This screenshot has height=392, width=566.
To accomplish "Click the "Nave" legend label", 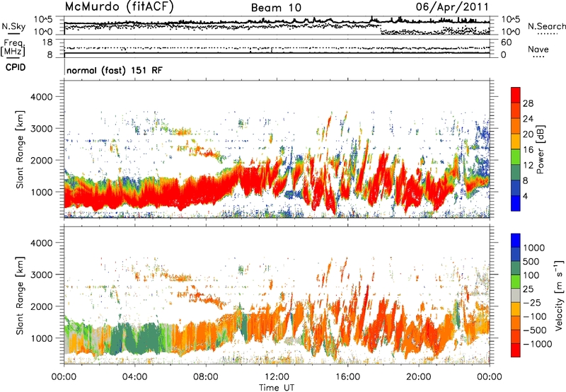I will pos(538,49).
